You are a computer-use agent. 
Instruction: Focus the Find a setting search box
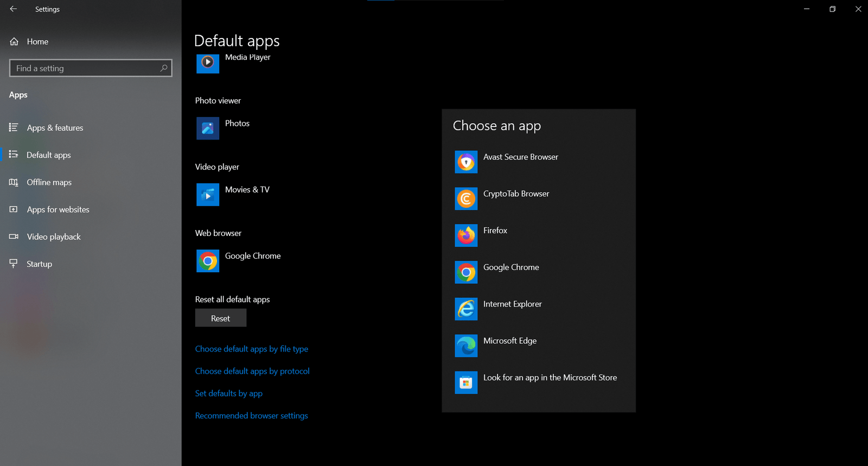pyautogui.click(x=91, y=68)
